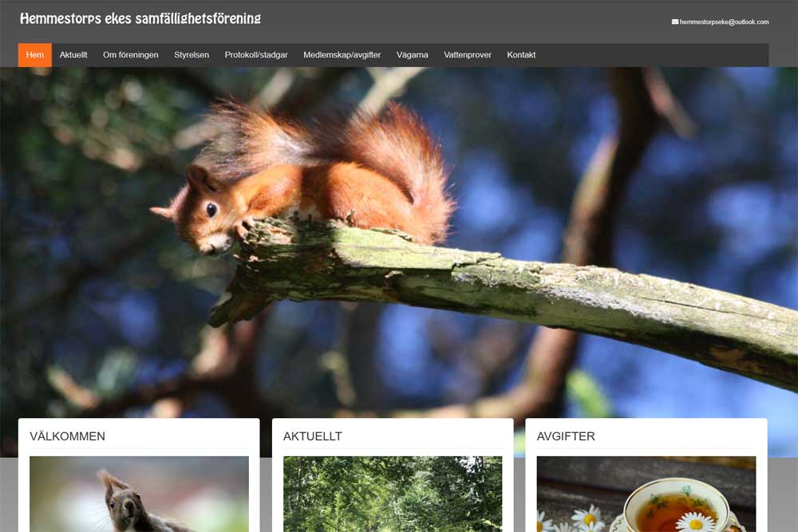Viewport: 798px width, 532px height.
Task: Open the squirrel thumbnail in Välkommen card
Action: click(x=139, y=495)
